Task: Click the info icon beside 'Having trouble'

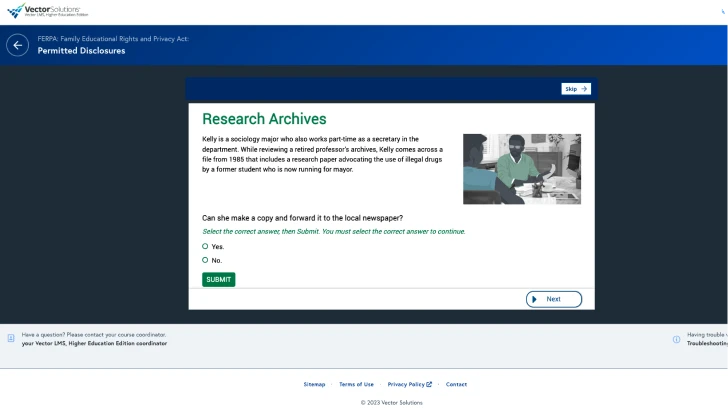Action: pos(677,339)
